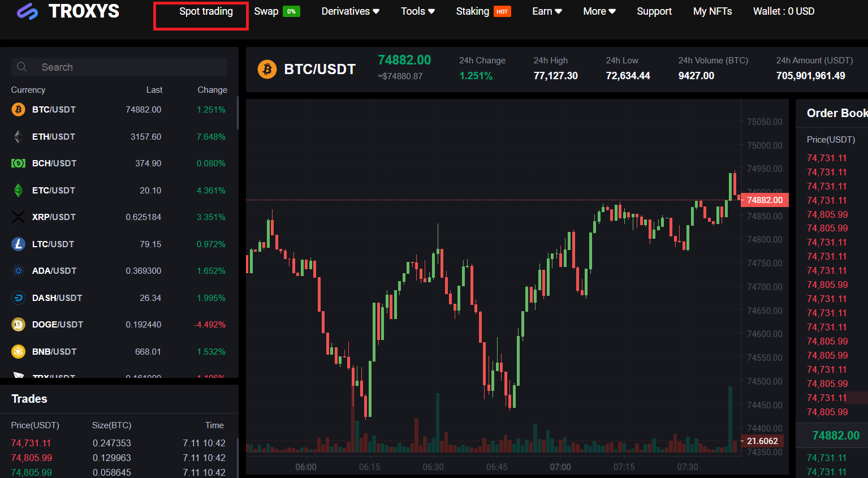The width and height of the screenshot is (868, 478).
Task: Click the 24h Low value 72,634.44
Action: (x=628, y=76)
